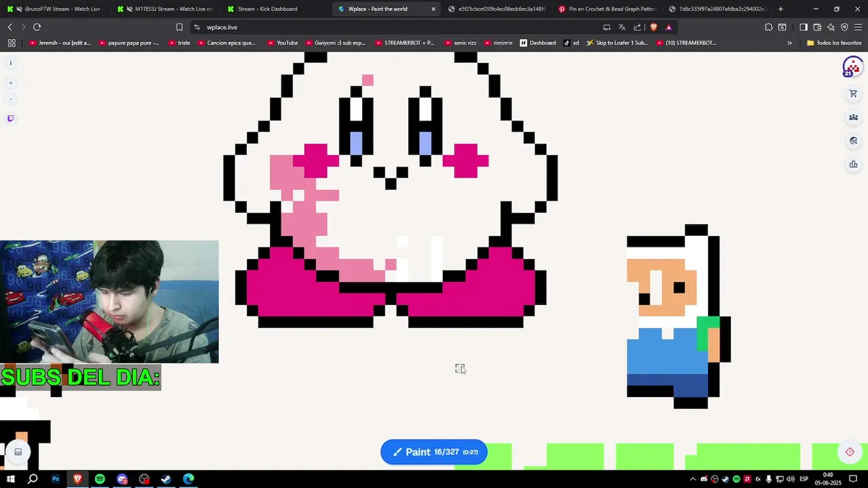Open Discord from the taskbar
Screen dimensions: 868x488
tap(122, 479)
